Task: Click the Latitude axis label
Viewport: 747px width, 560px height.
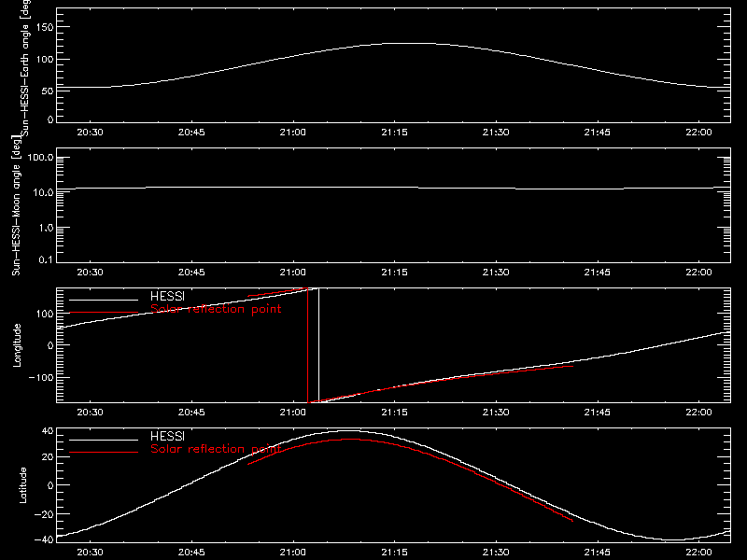Action: coord(22,485)
